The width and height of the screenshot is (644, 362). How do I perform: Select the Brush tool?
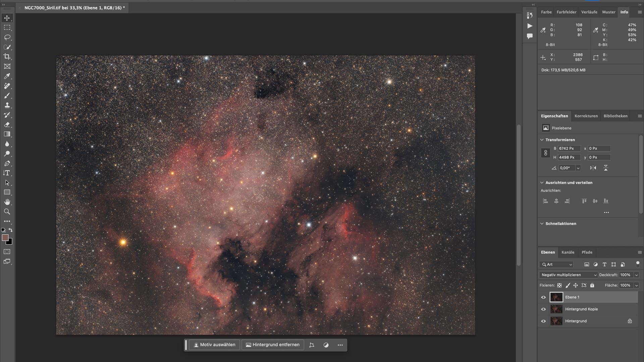(x=7, y=96)
